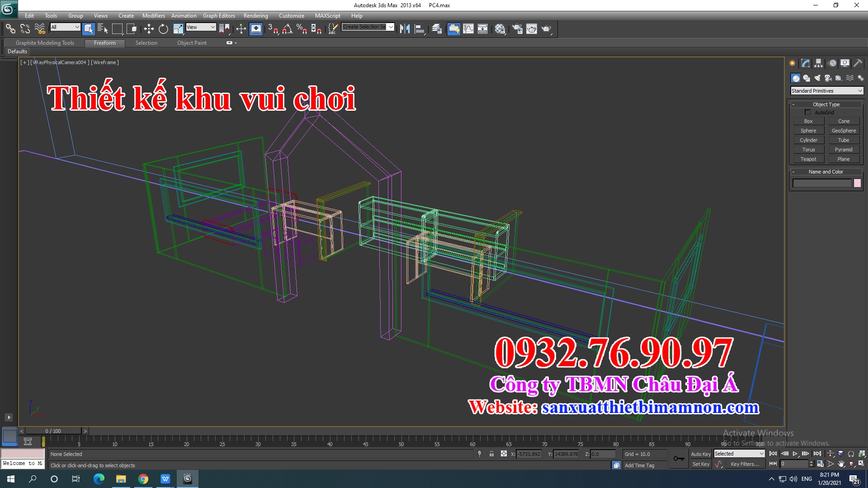Click the Selection tab
868x488 pixels.
point(146,42)
